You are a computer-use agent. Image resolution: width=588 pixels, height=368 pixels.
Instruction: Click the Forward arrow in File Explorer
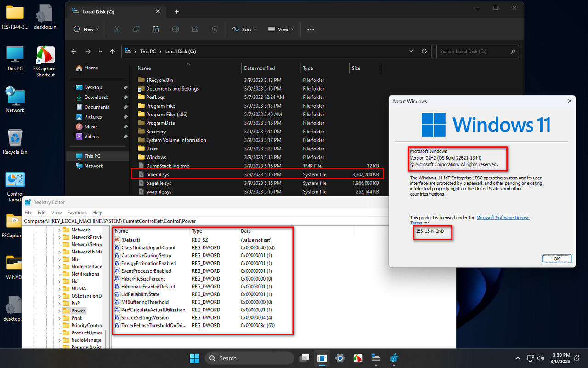click(88, 52)
